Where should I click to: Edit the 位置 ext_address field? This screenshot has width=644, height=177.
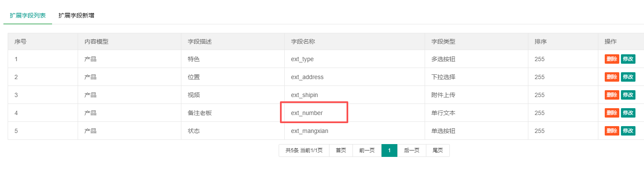click(x=628, y=77)
